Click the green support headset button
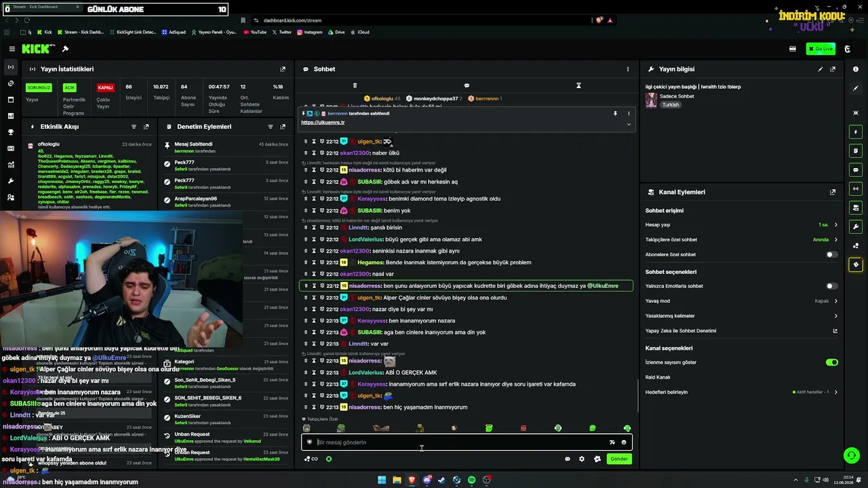This screenshot has height=488, width=868. [x=851, y=455]
